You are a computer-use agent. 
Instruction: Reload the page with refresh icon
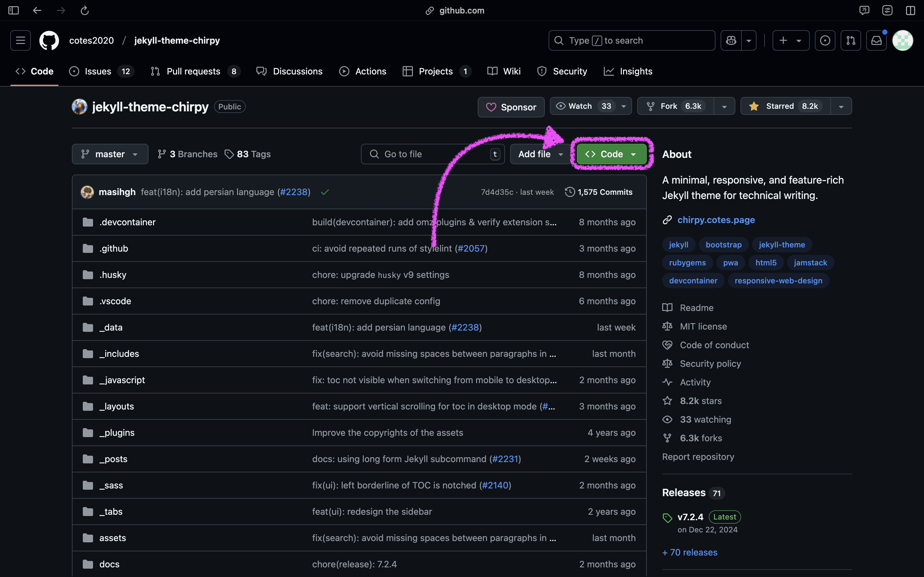(x=85, y=10)
